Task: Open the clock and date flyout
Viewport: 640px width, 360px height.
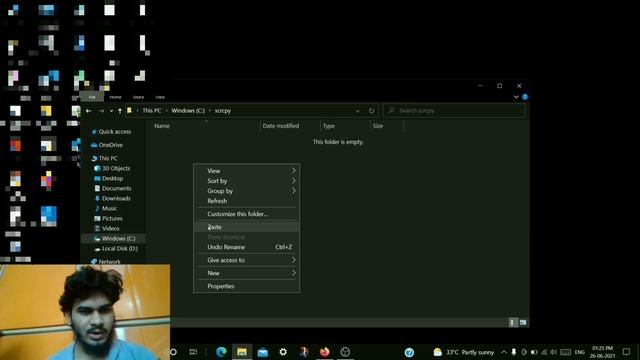Action: coord(602,352)
